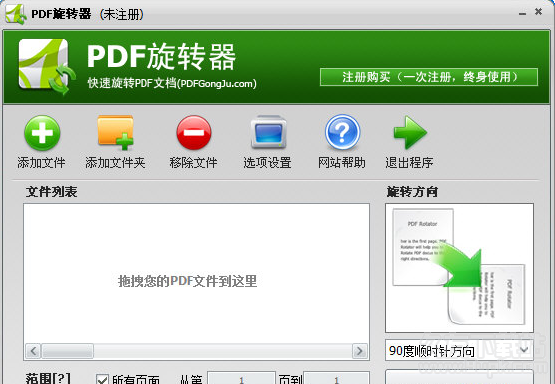The height and width of the screenshot is (384, 555).
Task: Toggle the 所有页面 all pages checkbox
Action: (102, 379)
